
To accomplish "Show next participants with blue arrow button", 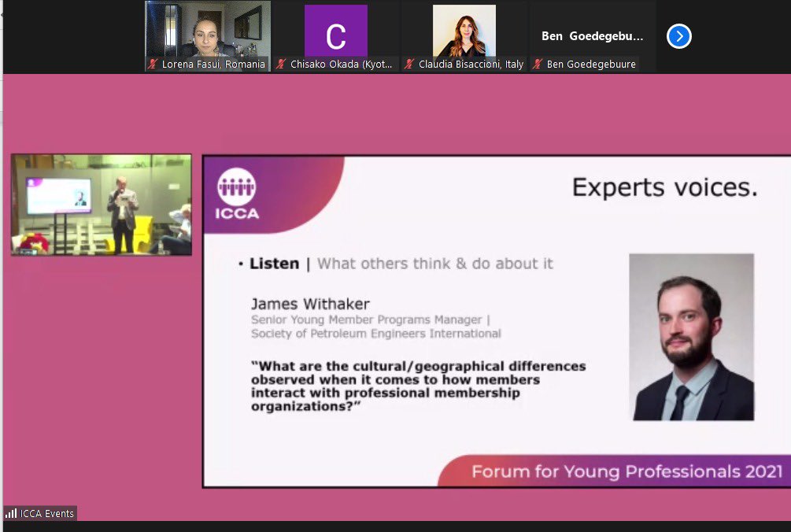I will click(x=678, y=36).
